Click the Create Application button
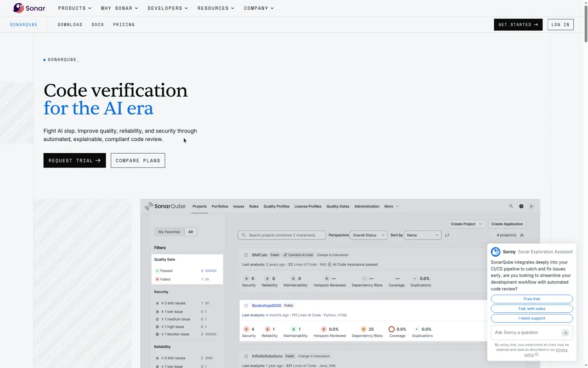The height and width of the screenshot is (368, 588). [x=507, y=224]
